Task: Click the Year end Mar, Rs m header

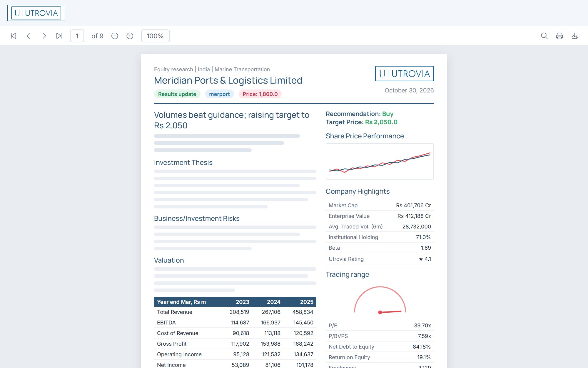Action: coord(181,302)
